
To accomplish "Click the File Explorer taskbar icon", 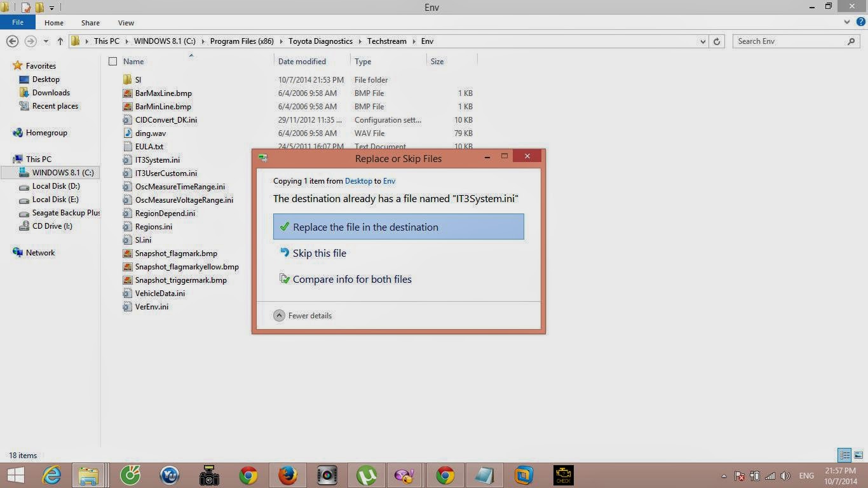I will tap(88, 475).
